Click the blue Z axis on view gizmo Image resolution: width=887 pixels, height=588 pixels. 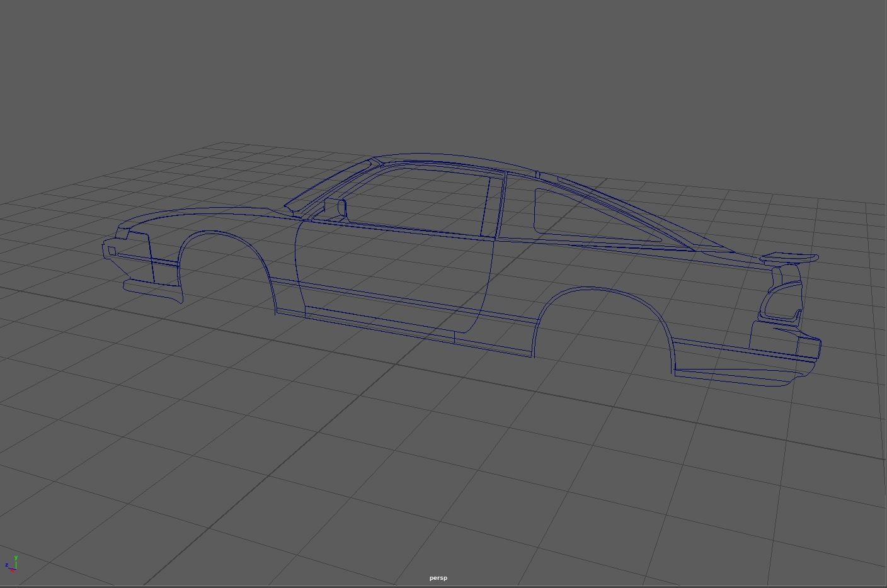[8, 566]
